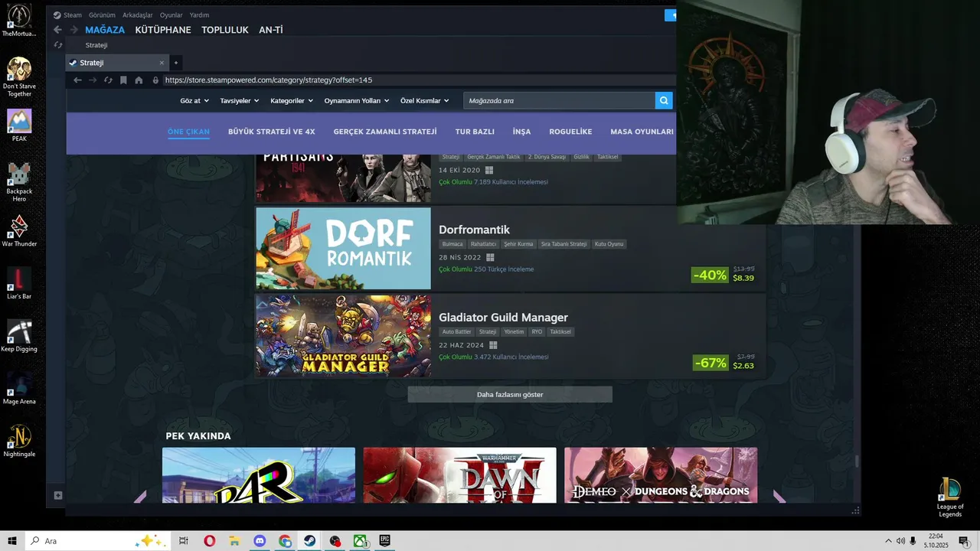This screenshot has width=980, height=551.
Task: Click the Şehir Kurma tag
Action: (x=518, y=244)
